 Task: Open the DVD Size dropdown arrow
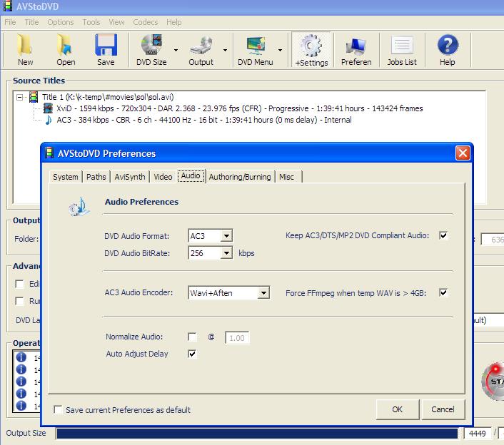176,50
